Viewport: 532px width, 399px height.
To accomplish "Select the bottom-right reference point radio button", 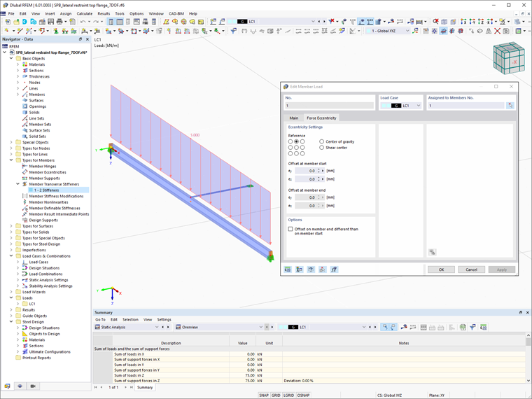I will click(x=302, y=154).
